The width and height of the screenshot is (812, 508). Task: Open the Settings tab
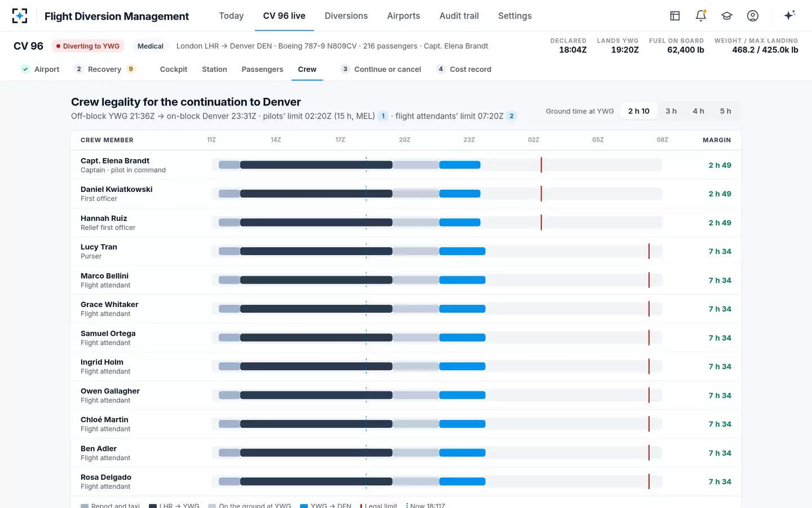(x=515, y=16)
